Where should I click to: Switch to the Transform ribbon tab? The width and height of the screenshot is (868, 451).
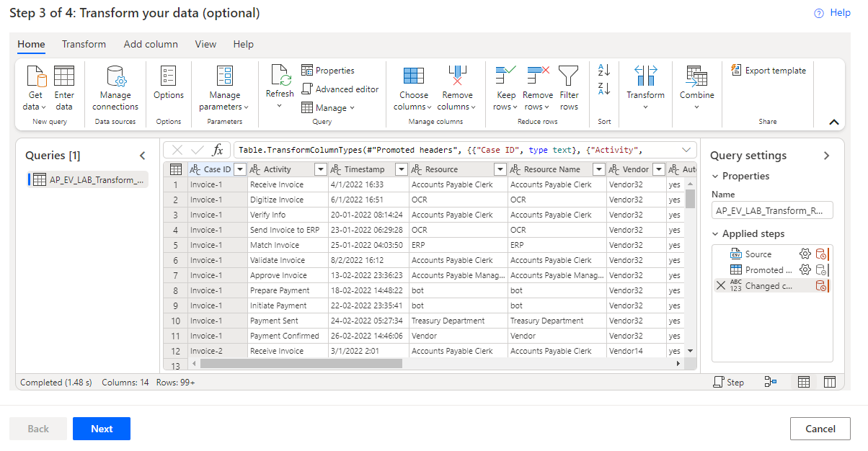84,44
